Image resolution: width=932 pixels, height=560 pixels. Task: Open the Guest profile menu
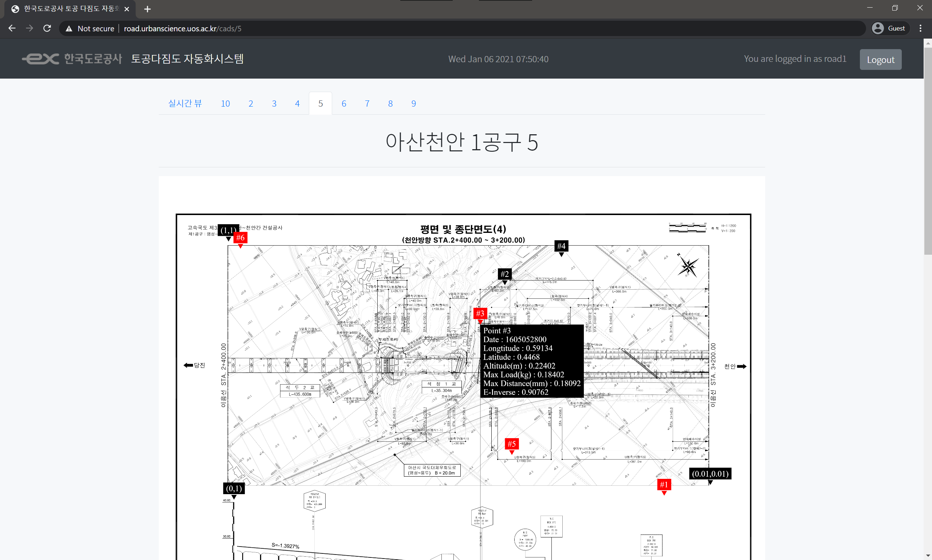pyautogui.click(x=890, y=29)
